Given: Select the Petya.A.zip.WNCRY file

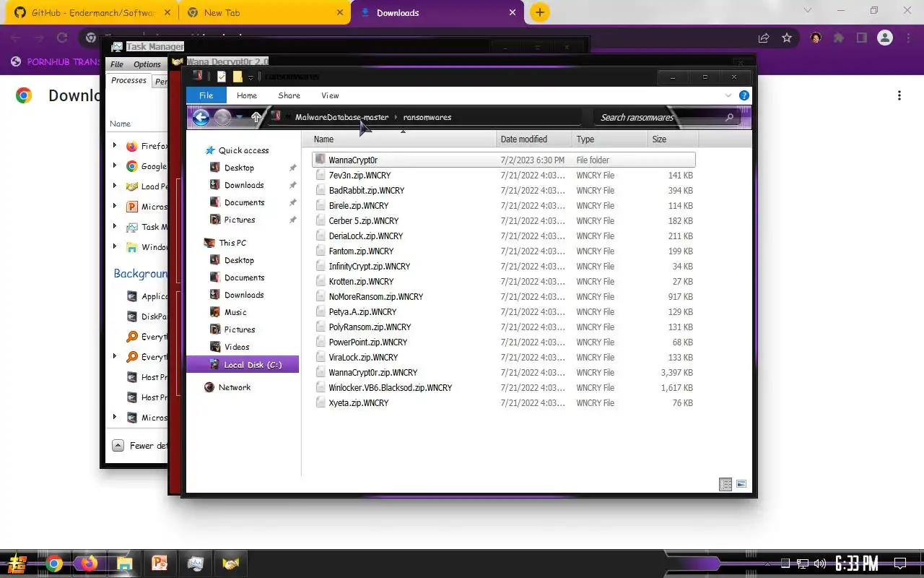Looking at the screenshot, I should [x=504, y=311].
